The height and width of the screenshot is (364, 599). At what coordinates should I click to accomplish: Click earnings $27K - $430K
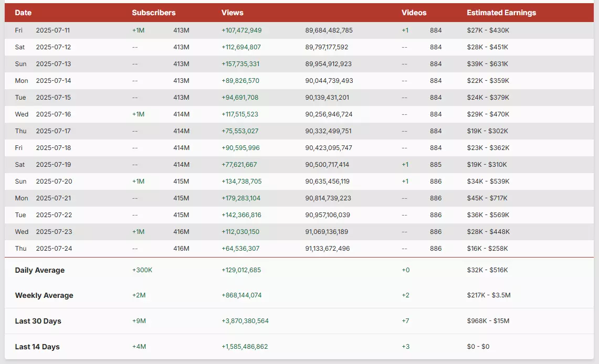coord(488,30)
